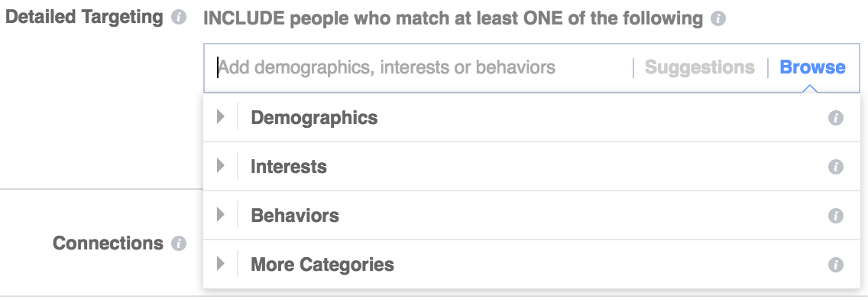Show info for the Demographics category
Image resolution: width=868 pixels, height=300 pixels.
(836, 118)
